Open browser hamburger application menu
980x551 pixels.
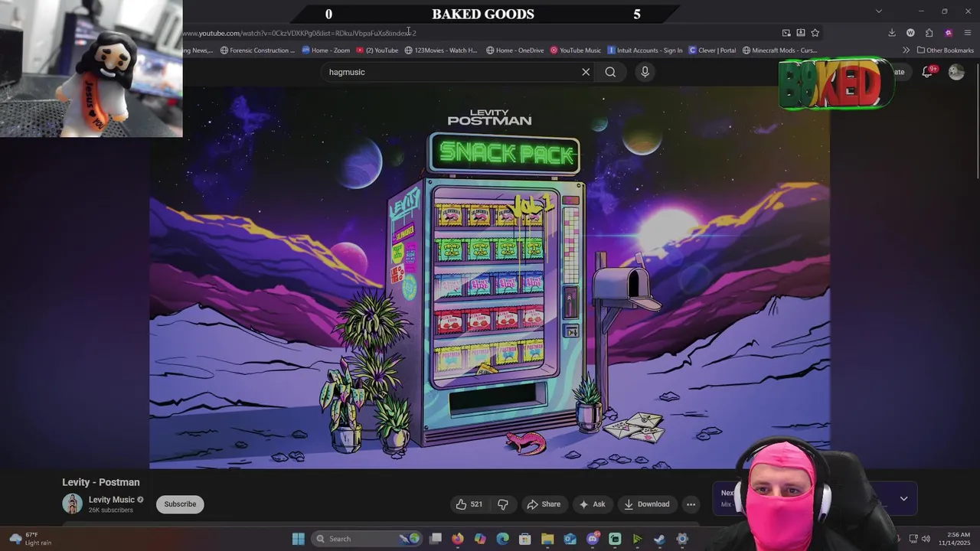point(968,33)
